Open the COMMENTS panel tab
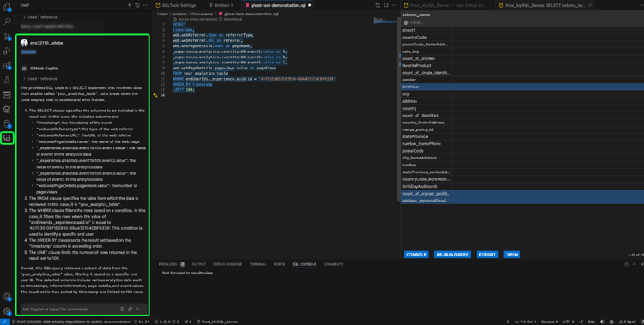The image size is (644, 325). point(333,264)
